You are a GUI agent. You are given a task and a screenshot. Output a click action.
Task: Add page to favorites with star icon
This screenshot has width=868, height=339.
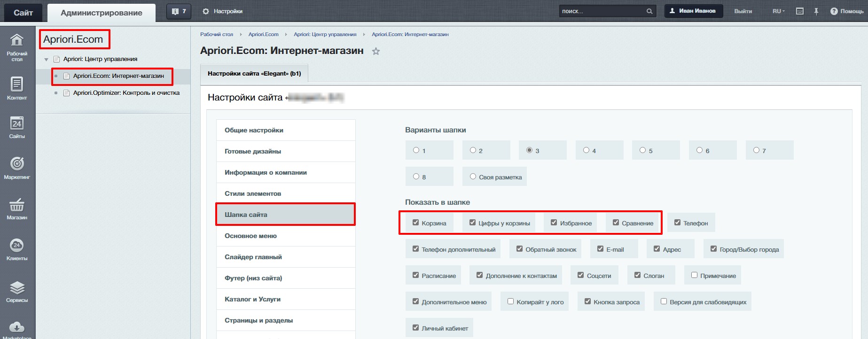pyautogui.click(x=376, y=52)
